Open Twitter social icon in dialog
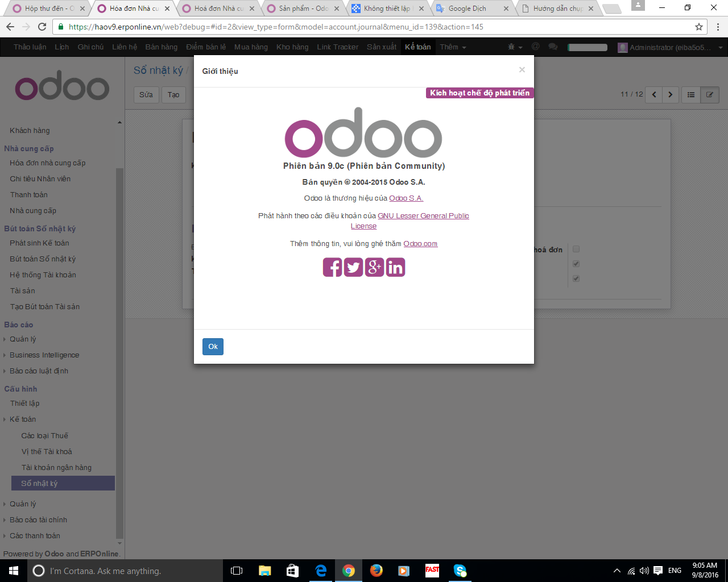 [353, 267]
